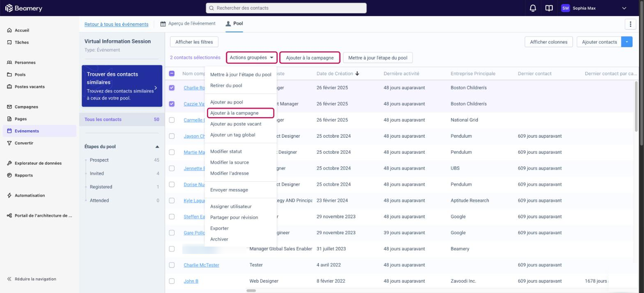This screenshot has width=644, height=293.
Task: Sort by the Date de Création arrow
Action: (x=357, y=74)
